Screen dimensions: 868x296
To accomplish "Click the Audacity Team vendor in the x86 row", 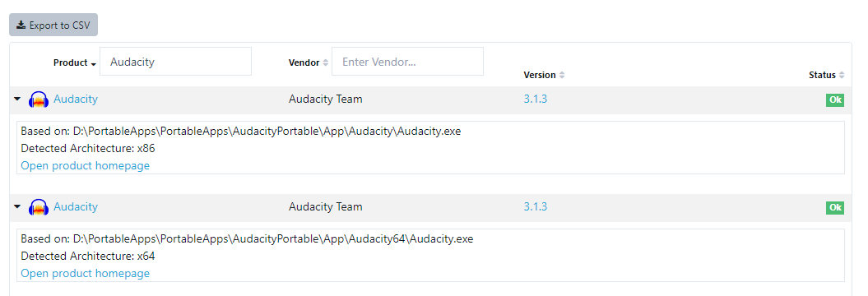I will [x=326, y=99].
